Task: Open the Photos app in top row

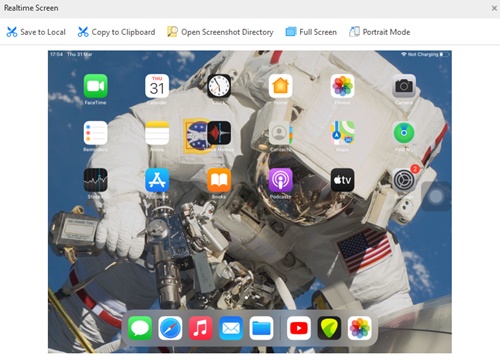Action: (342, 86)
